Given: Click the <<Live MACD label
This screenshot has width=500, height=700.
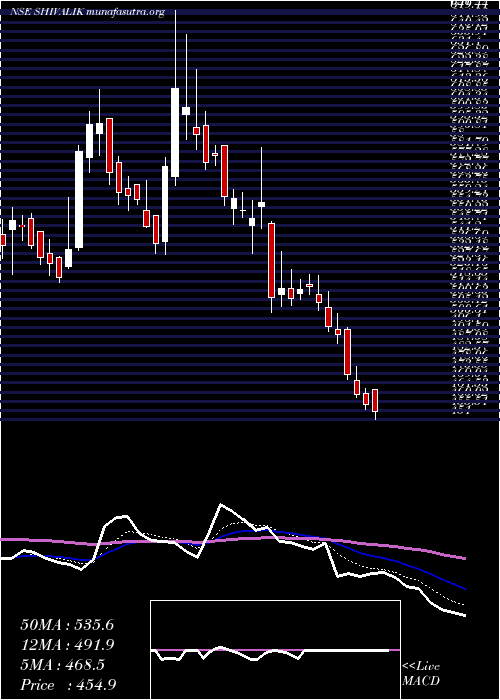Looking at the screenshot, I should 421,675.
